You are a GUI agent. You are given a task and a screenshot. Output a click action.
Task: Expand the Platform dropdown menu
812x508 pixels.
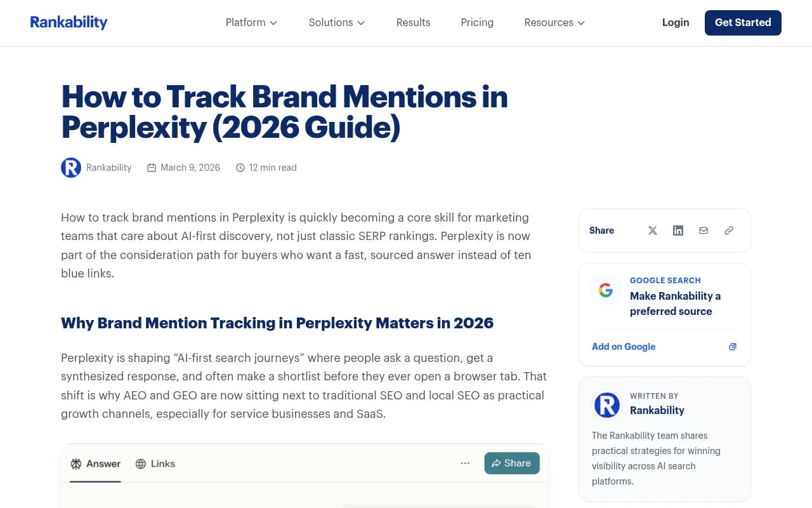pyautogui.click(x=251, y=22)
